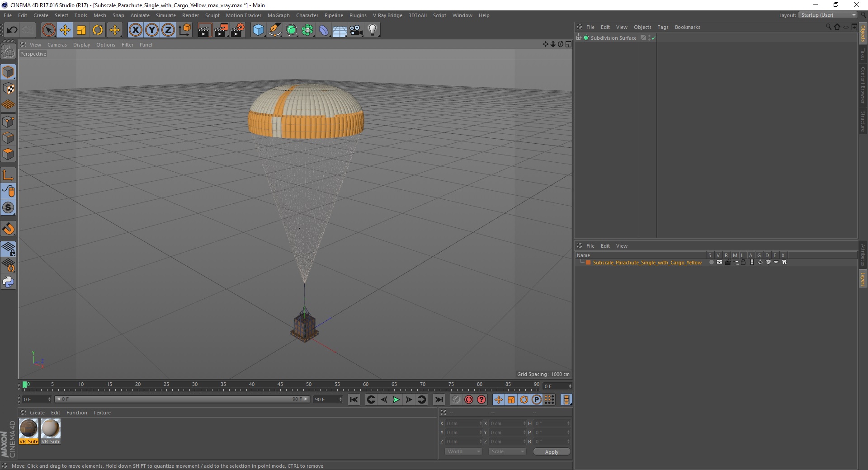Open the Simulate menu

point(165,15)
